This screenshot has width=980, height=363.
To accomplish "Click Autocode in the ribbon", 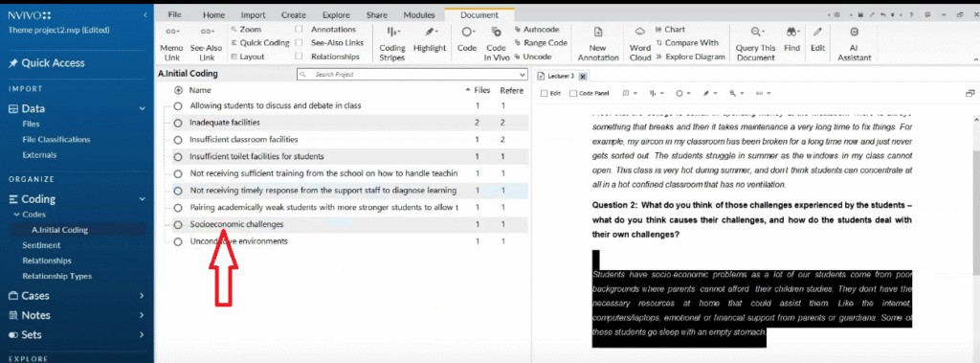I will click(537, 30).
